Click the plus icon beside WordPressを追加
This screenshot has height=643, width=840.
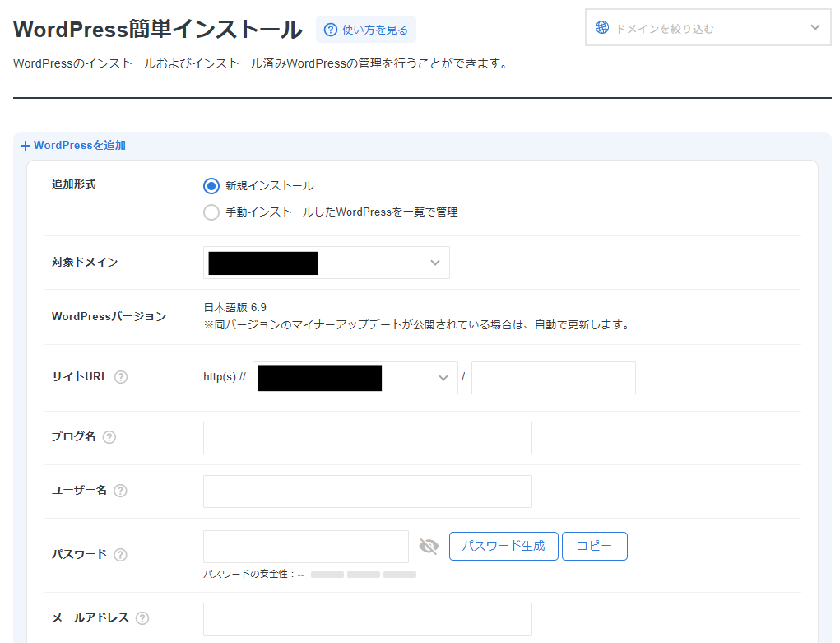(x=25, y=145)
